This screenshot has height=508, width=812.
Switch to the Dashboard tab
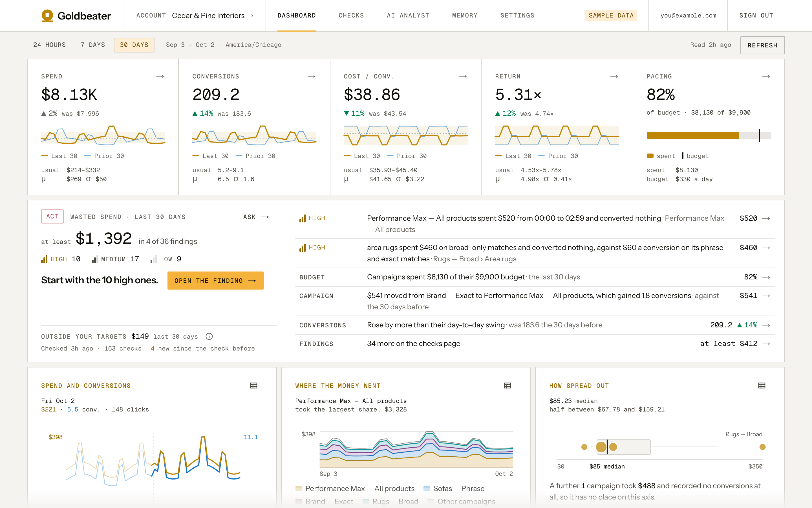(297, 16)
